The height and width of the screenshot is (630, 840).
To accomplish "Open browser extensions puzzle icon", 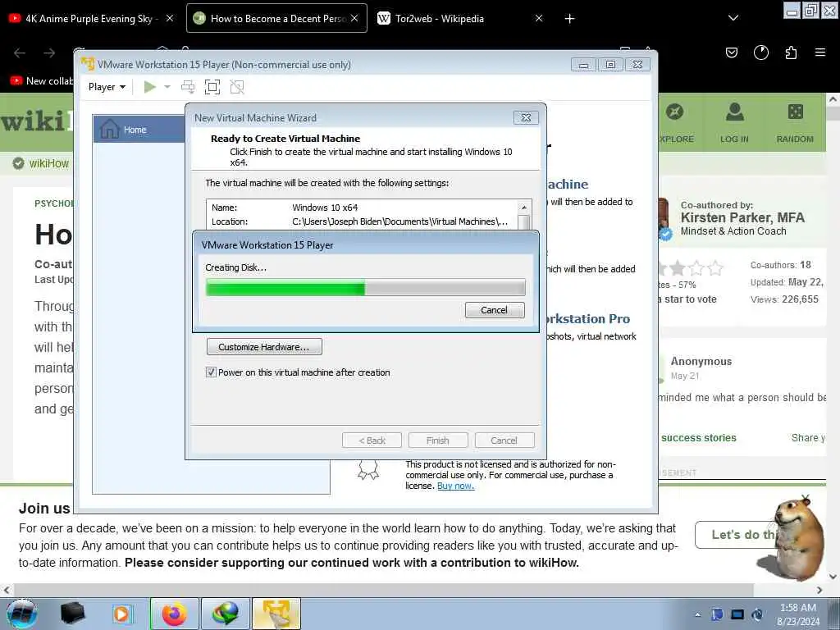I will [791, 52].
